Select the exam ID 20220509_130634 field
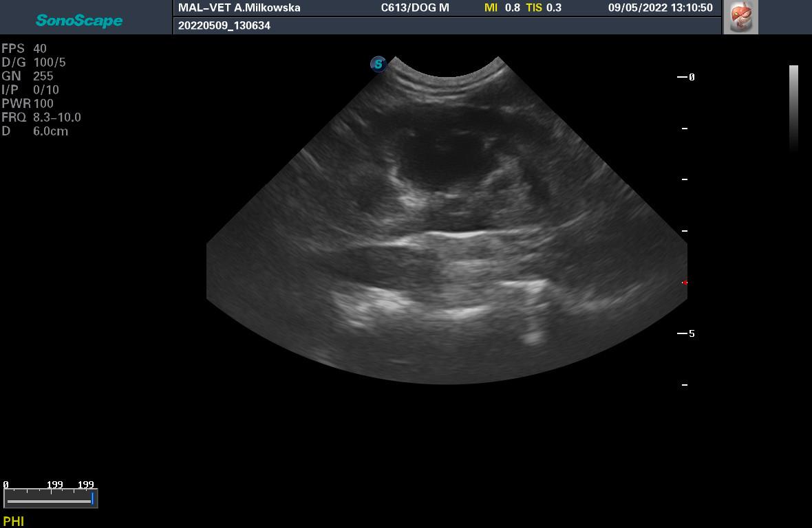The width and height of the screenshot is (812, 528). click(x=224, y=25)
